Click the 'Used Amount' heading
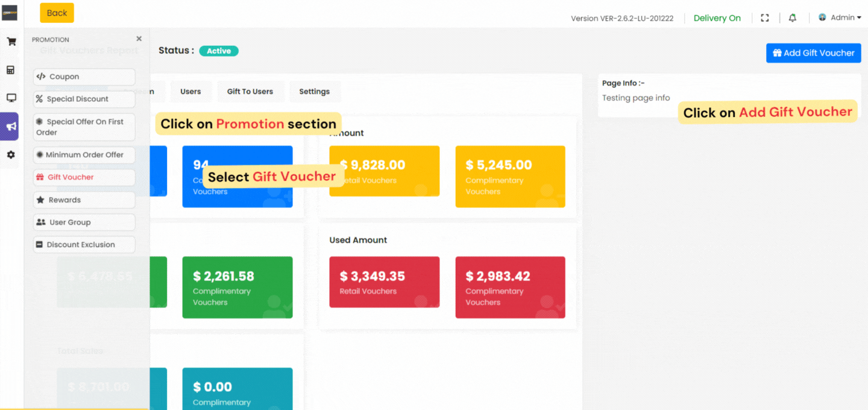 point(358,240)
